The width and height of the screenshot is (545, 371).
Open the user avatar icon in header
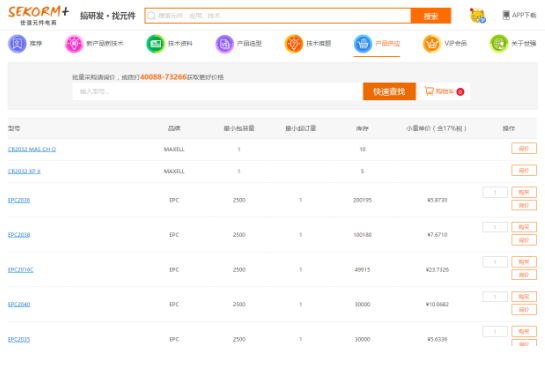tap(478, 16)
